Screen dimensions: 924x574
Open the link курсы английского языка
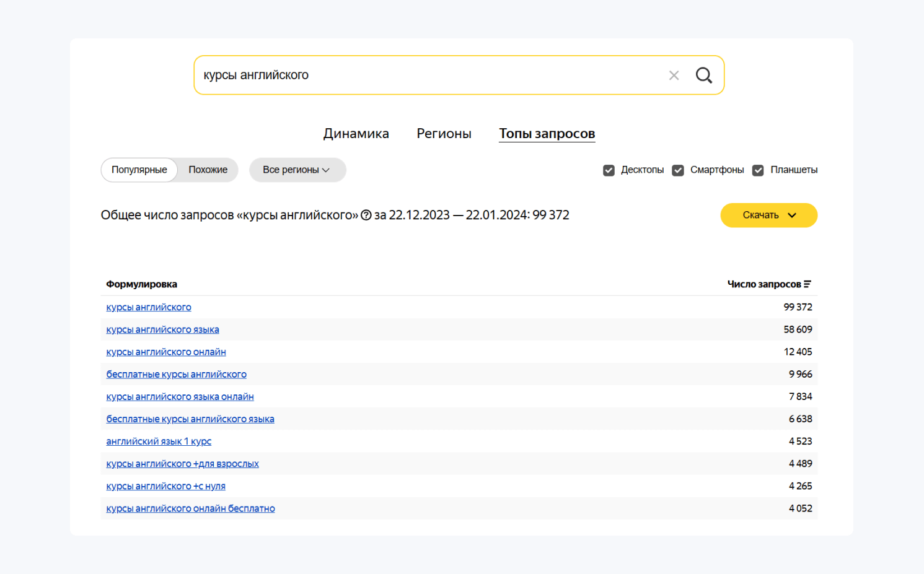[162, 329]
